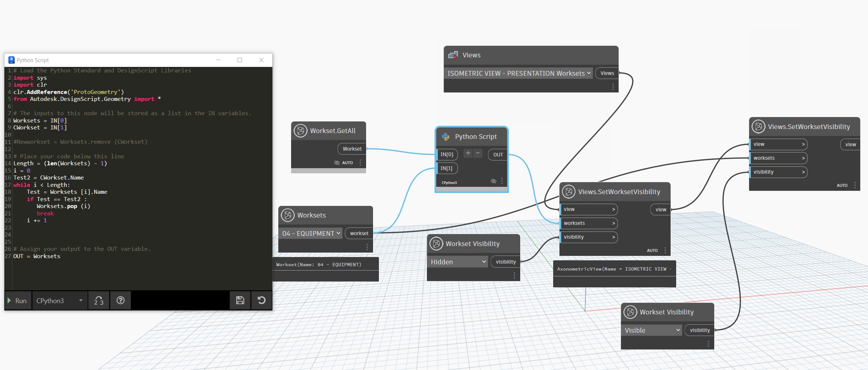Click the CPython3 label on Python Script node
Viewport: 868px width, 370px height.
tap(449, 183)
